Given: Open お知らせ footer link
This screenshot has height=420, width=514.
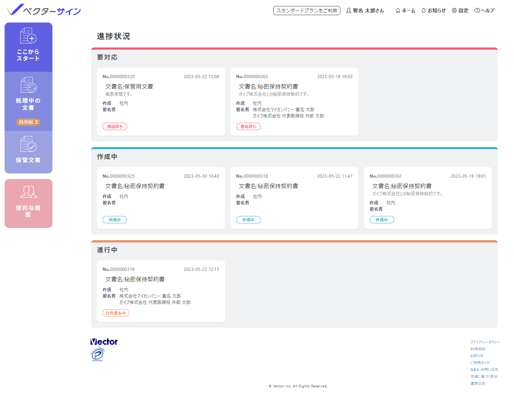Looking at the screenshot, I should (477, 356).
